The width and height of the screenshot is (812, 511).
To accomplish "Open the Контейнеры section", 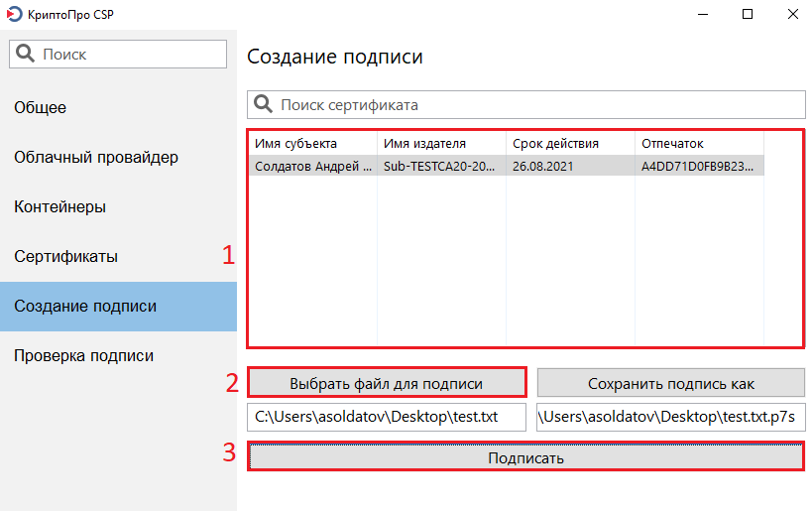I will click(118, 206).
